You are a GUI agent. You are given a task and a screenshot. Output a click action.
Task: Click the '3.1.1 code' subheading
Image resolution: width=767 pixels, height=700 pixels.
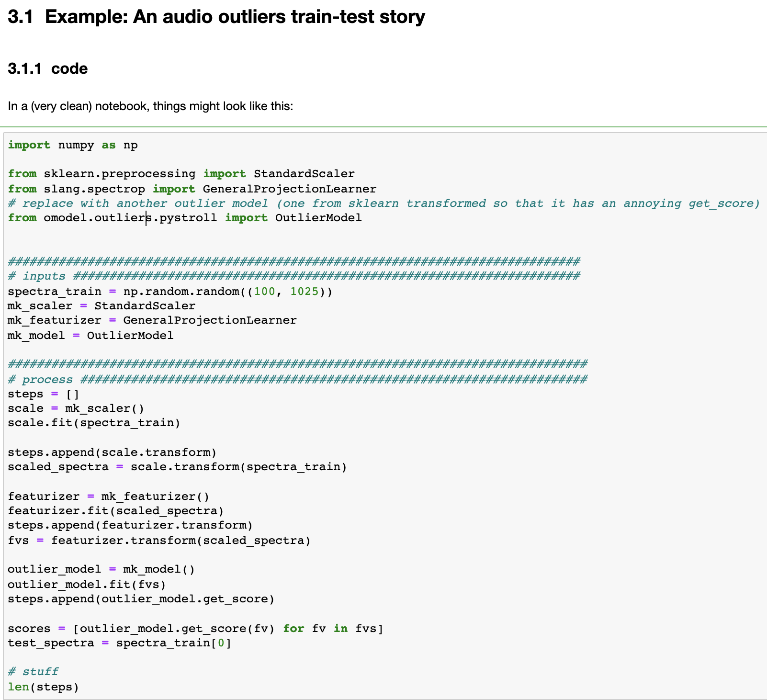(x=48, y=68)
